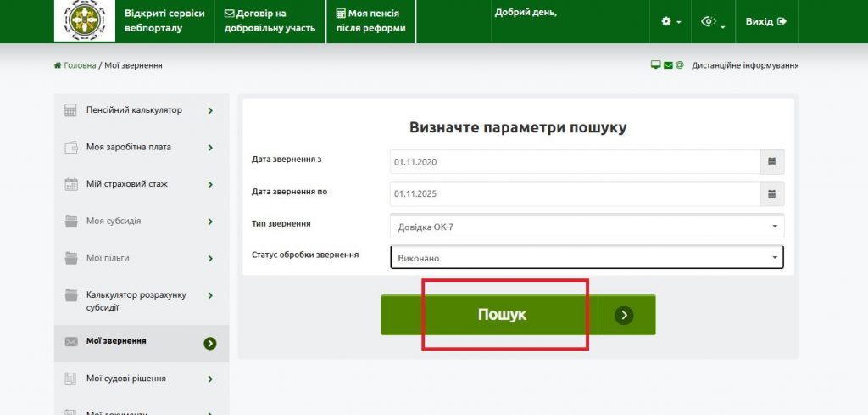Click Мої звернення breadcrumb text
This screenshot has height=415, width=868.
tap(133, 65)
